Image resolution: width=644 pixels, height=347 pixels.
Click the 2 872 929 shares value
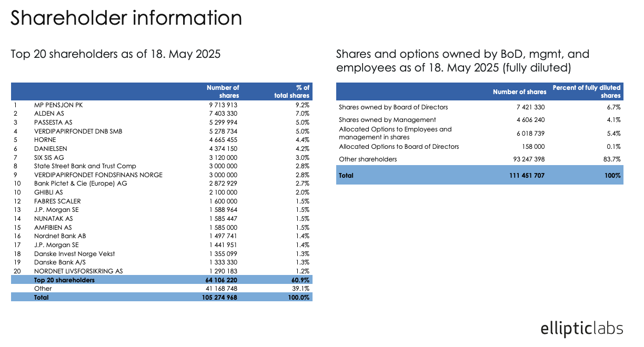click(223, 183)
